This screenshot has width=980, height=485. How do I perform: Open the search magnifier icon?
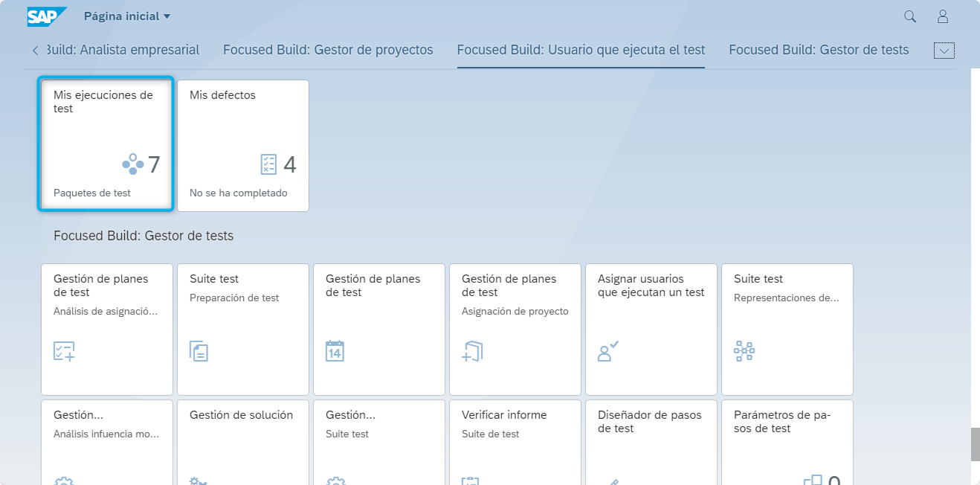pyautogui.click(x=910, y=16)
